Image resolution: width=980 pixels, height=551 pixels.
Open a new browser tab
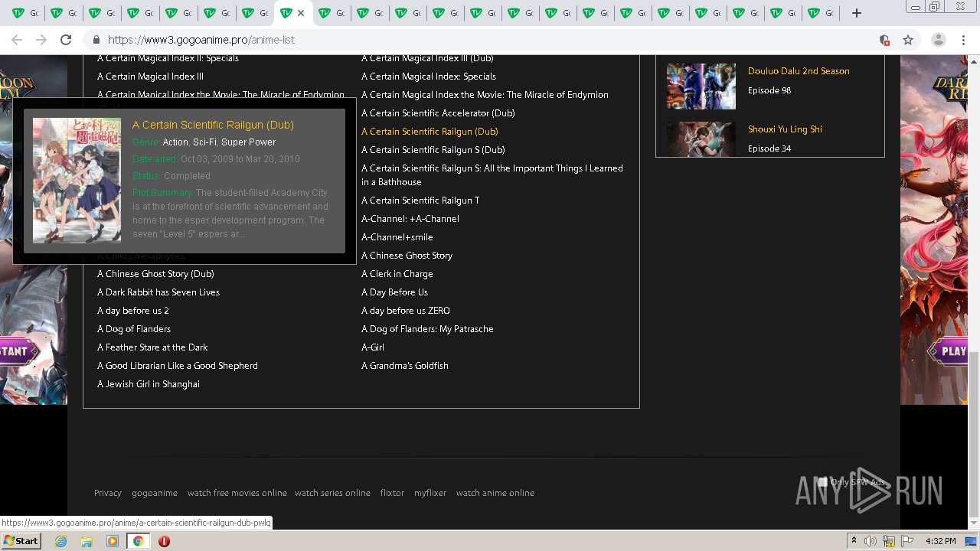[x=857, y=13]
